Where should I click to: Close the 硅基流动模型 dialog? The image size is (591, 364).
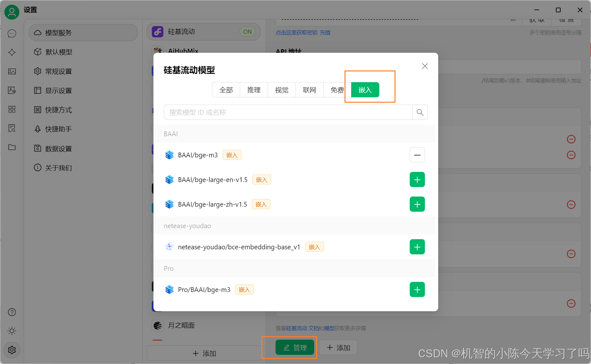[x=425, y=66]
